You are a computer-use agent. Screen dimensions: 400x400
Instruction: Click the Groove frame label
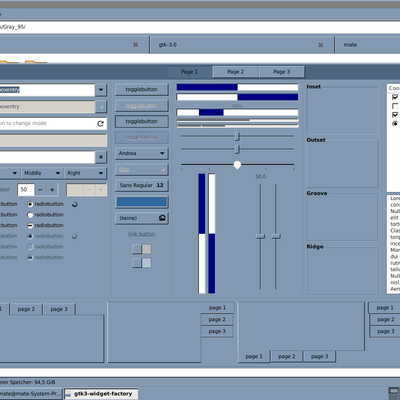(317, 193)
